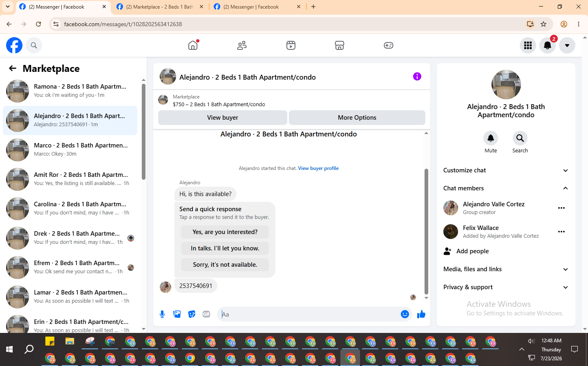588x366 pixels.
Task: Send quick reply "Sorry, it's not available."
Action: point(225,265)
